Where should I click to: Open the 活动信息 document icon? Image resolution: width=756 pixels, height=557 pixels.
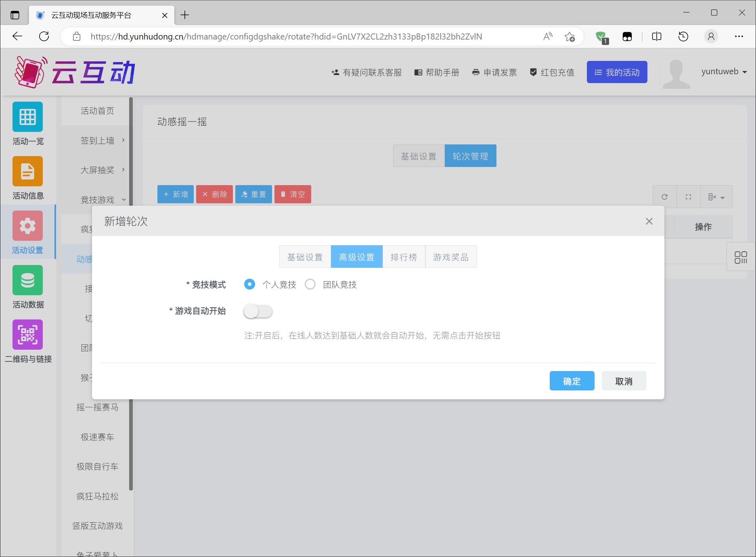click(27, 171)
